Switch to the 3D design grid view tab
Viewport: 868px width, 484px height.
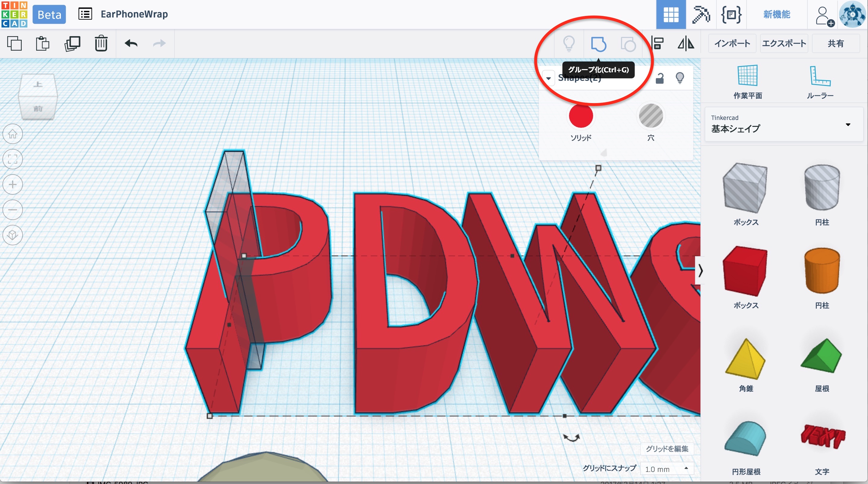[x=671, y=14]
